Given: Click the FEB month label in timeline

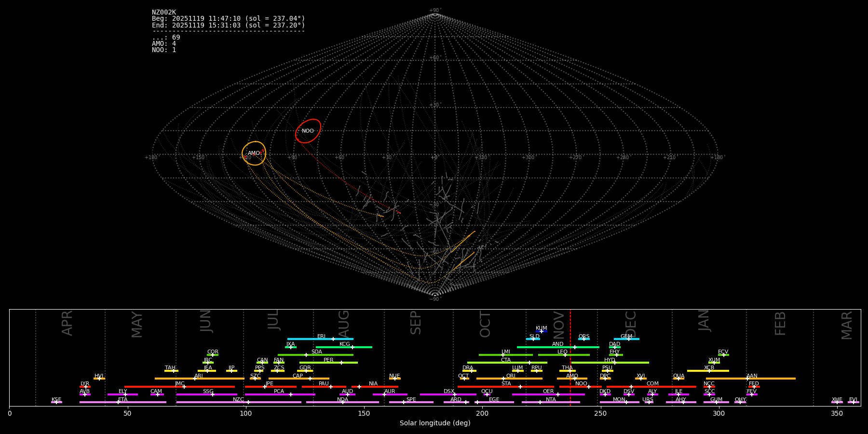Looking at the screenshot, I should (x=780, y=324).
